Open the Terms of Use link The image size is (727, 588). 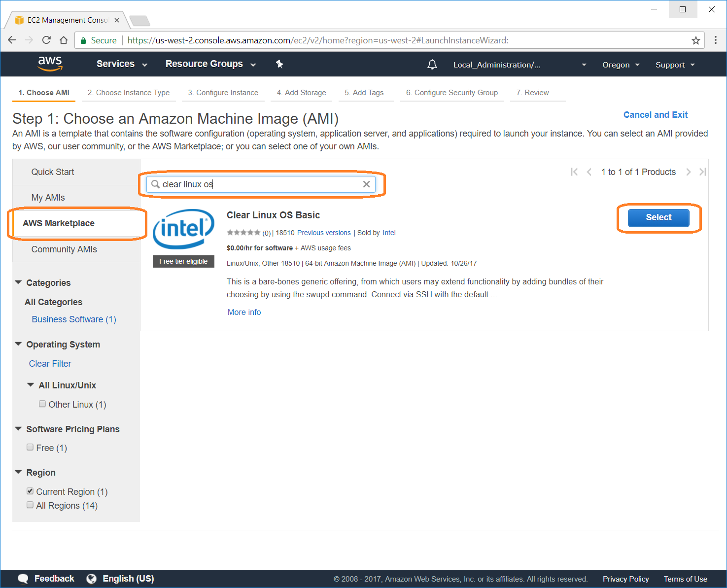coord(685,579)
